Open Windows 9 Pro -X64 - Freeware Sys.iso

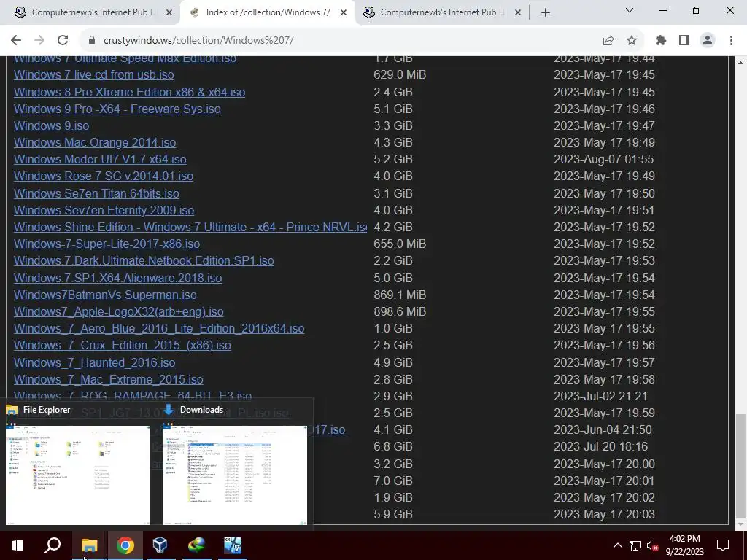pos(117,109)
